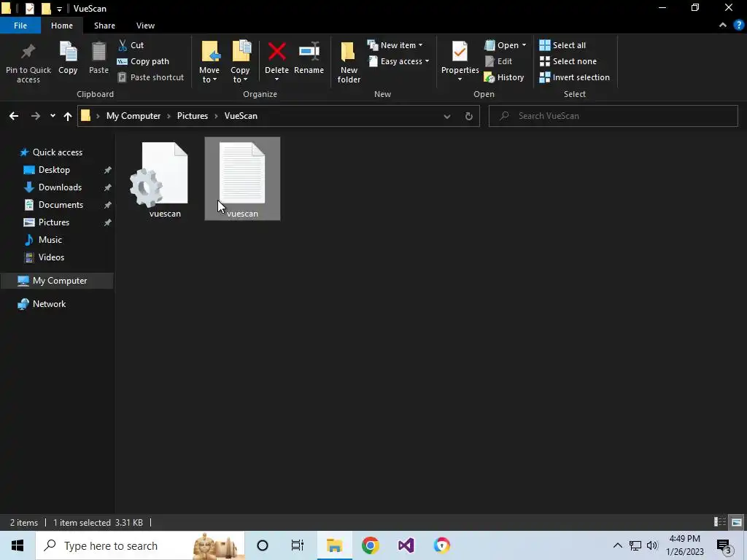This screenshot has width=747, height=560.
Task: Pin the folder to Quick access
Action: coord(28,62)
